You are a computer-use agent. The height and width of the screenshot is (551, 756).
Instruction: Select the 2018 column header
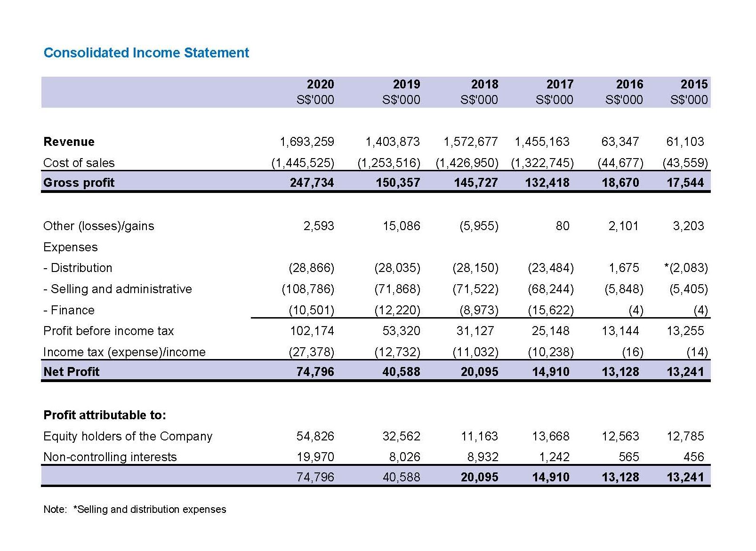(x=484, y=84)
